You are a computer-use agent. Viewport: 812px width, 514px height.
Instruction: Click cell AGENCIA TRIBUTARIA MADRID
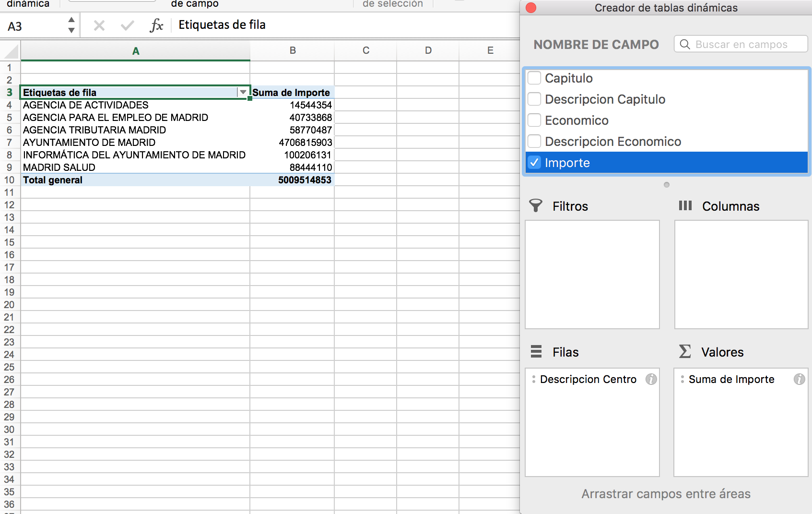(x=135, y=130)
